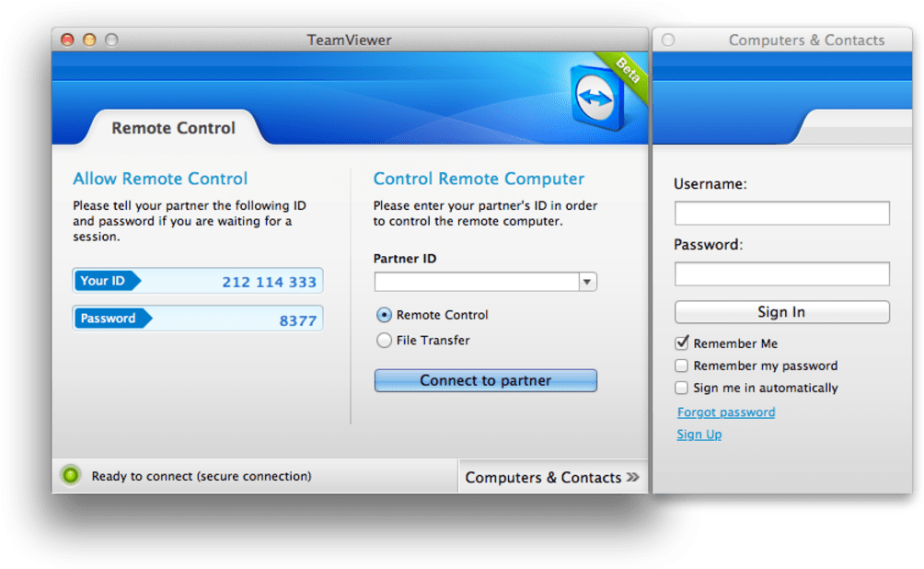Screen dimensions: 924x569
Task: Click the Your ID blue label tag
Action: 106,281
